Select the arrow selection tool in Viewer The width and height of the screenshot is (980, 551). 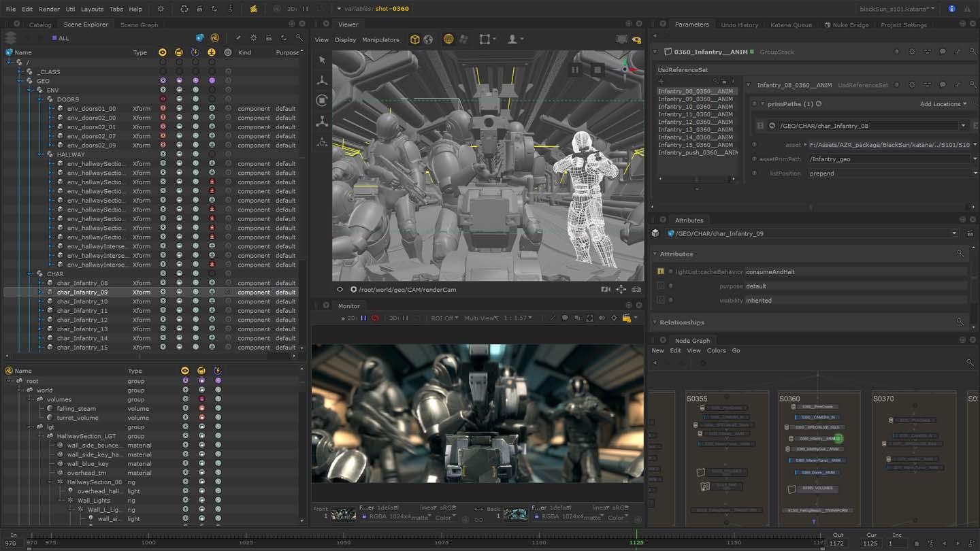point(322,60)
